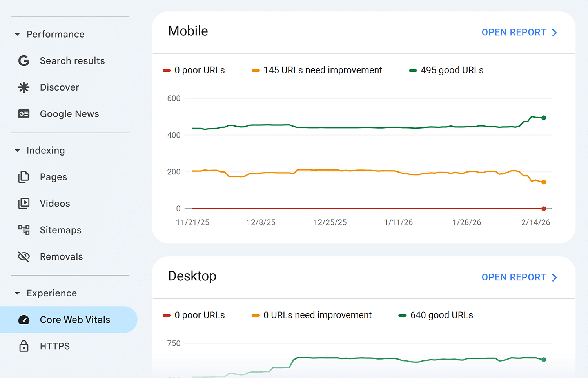Click the Sitemaps tree icon
This screenshot has height=378, width=588.
pyautogui.click(x=24, y=230)
